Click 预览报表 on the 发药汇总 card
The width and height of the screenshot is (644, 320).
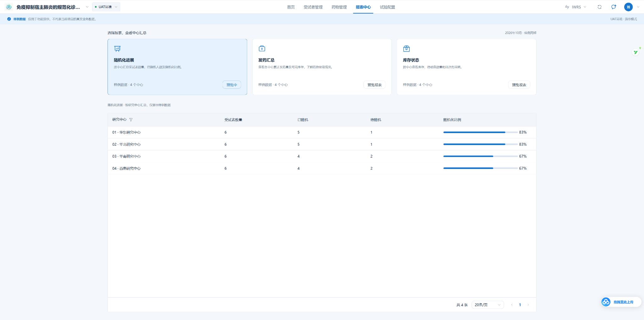[x=375, y=85]
